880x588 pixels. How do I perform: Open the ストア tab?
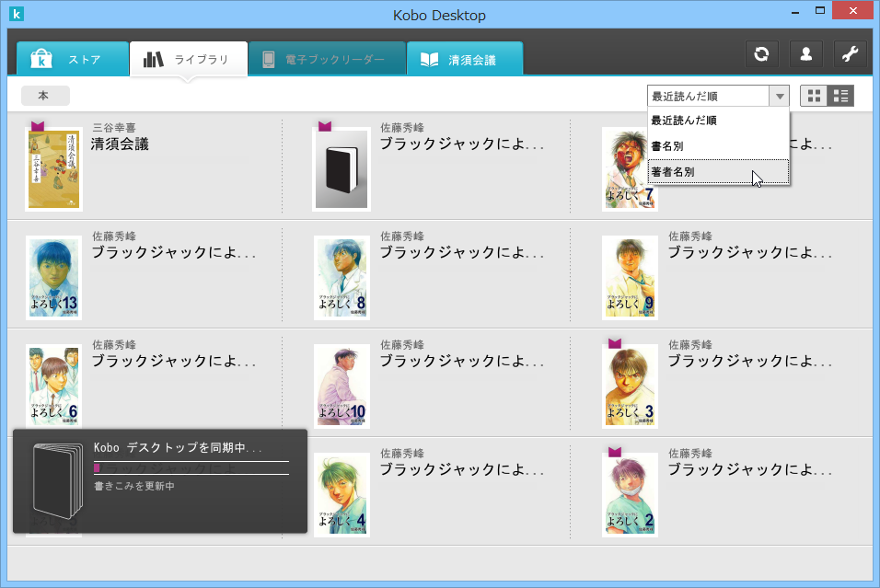(73, 59)
